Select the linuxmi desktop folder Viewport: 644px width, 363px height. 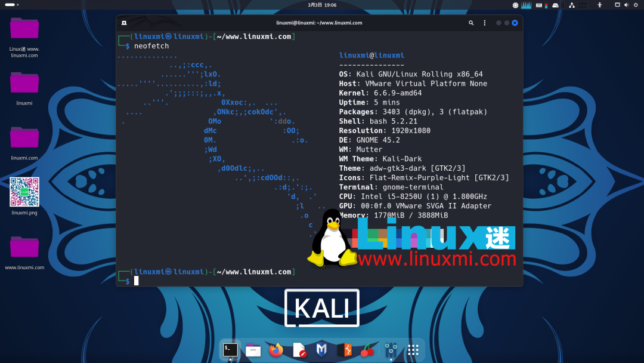pyautogui.click(x=24, y=89)
